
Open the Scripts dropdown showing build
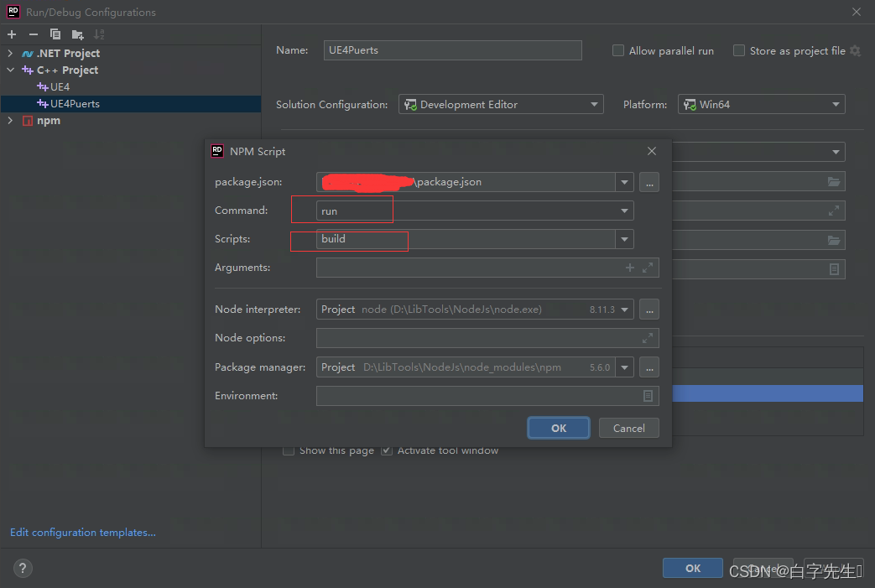point(475,239)
